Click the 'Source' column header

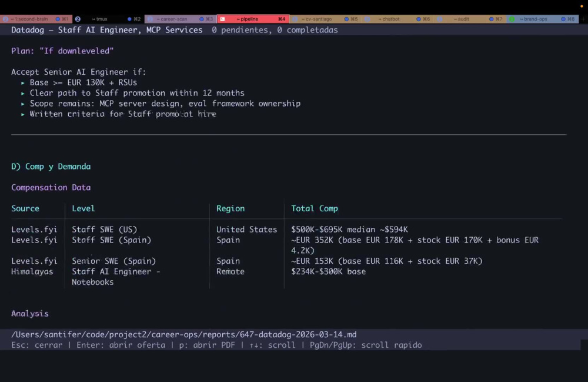pyautogui.click(x=25, y=208)
